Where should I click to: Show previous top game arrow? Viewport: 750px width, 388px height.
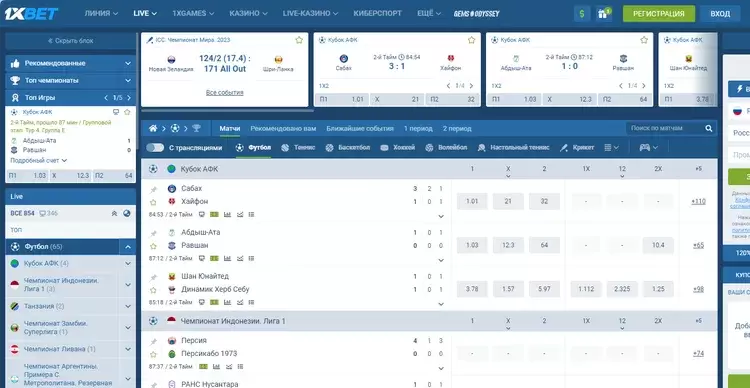pos(106,98)
